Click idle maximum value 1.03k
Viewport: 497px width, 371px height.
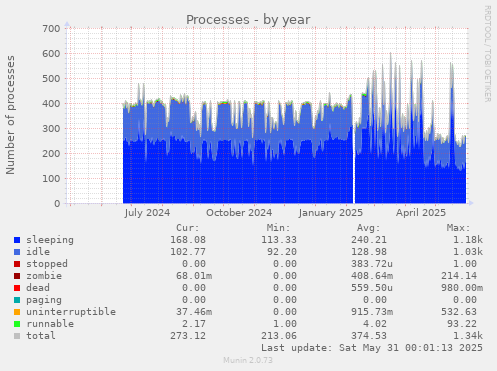pyautogui.click(x=468, y=252)
